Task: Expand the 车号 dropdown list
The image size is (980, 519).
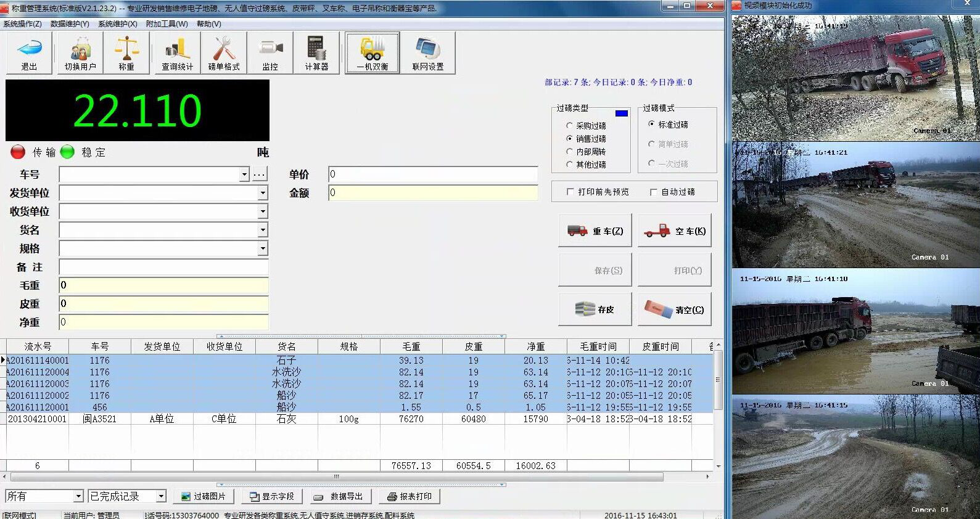Action: [x=244, y=174]
